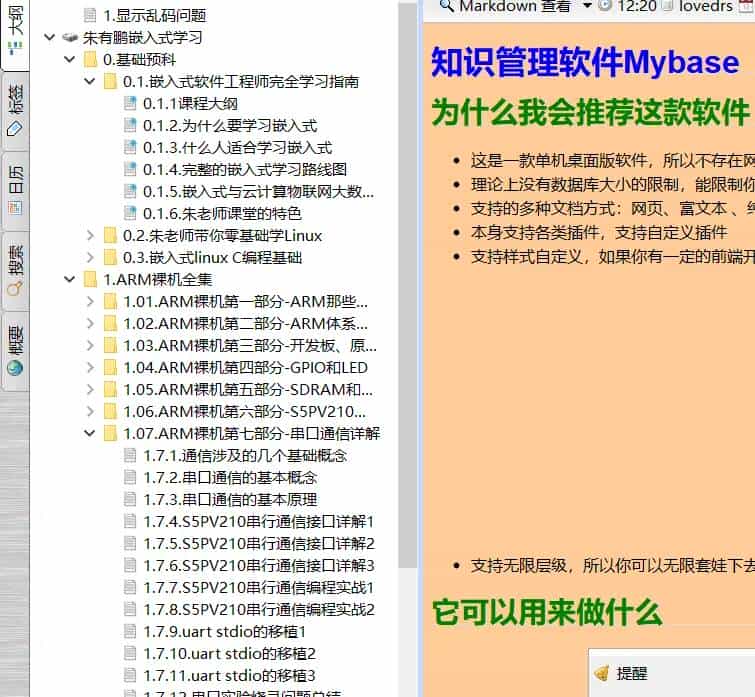Screen dimensions: 755x697
Task: Open 1.7.10.uart stdio的移植2 note
Action: click(229, 654)
